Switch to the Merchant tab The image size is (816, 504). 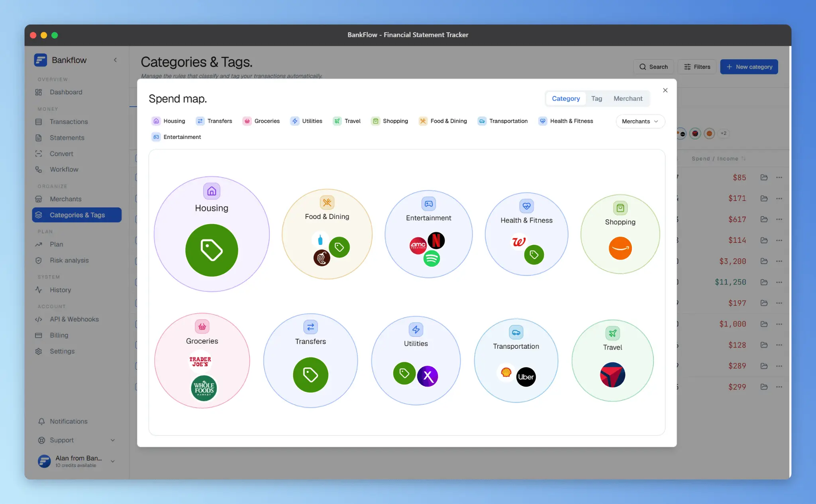628,98
